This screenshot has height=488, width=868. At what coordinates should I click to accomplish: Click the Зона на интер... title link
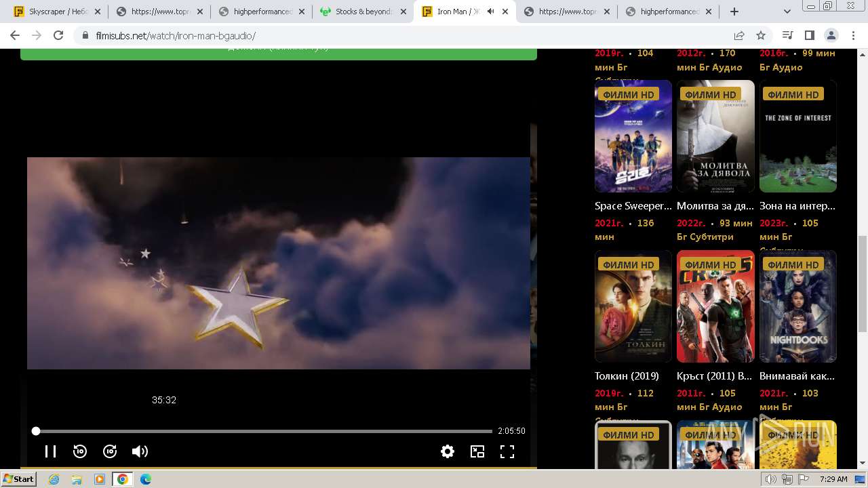(797, 206)
